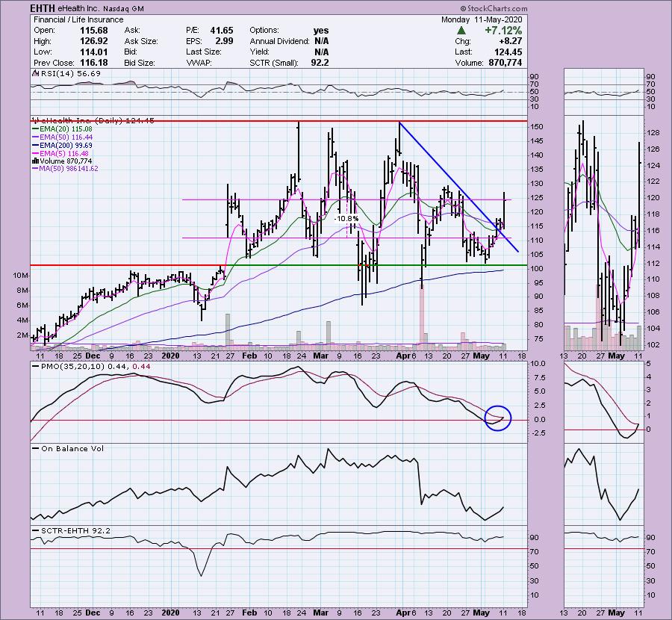Click the PMO(35,20,10) indicator label

91,367
